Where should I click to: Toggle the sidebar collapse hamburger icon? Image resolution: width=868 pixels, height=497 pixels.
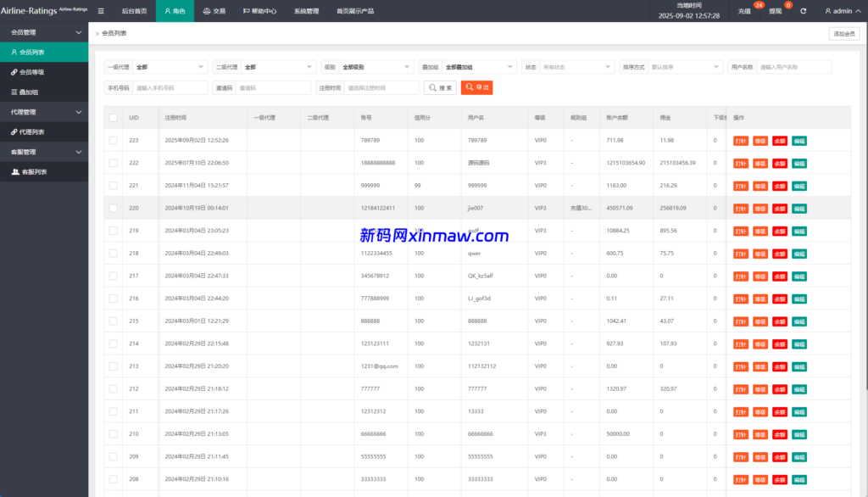[x=101, y=11]
